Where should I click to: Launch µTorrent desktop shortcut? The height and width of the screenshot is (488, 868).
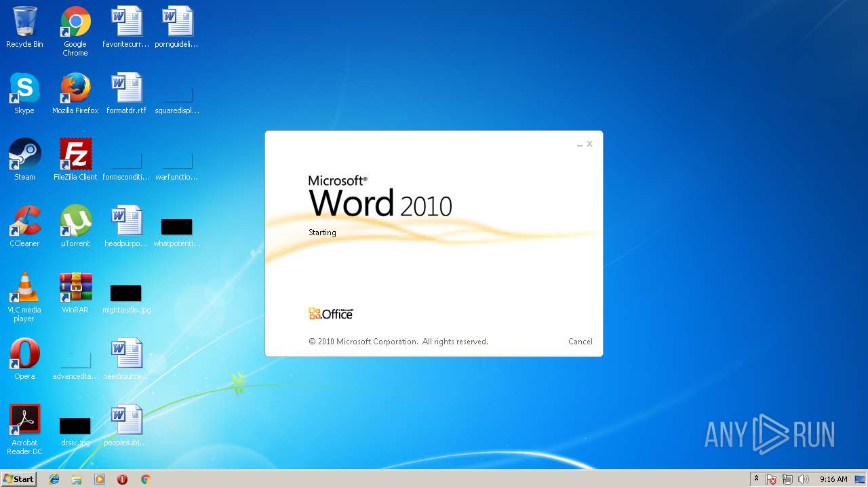tap(75, 227)
